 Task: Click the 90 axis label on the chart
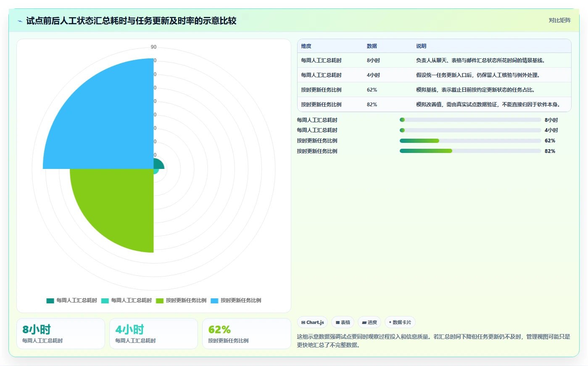pos(153,47)
